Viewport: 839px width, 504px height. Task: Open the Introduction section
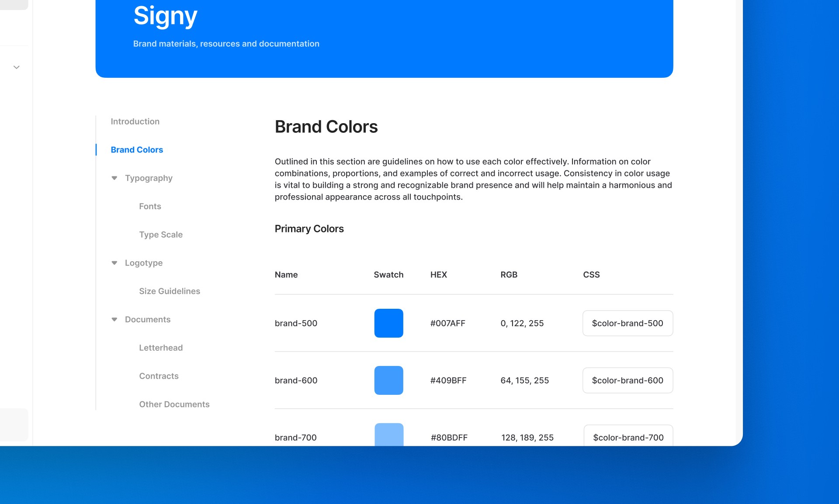(135, 121)
